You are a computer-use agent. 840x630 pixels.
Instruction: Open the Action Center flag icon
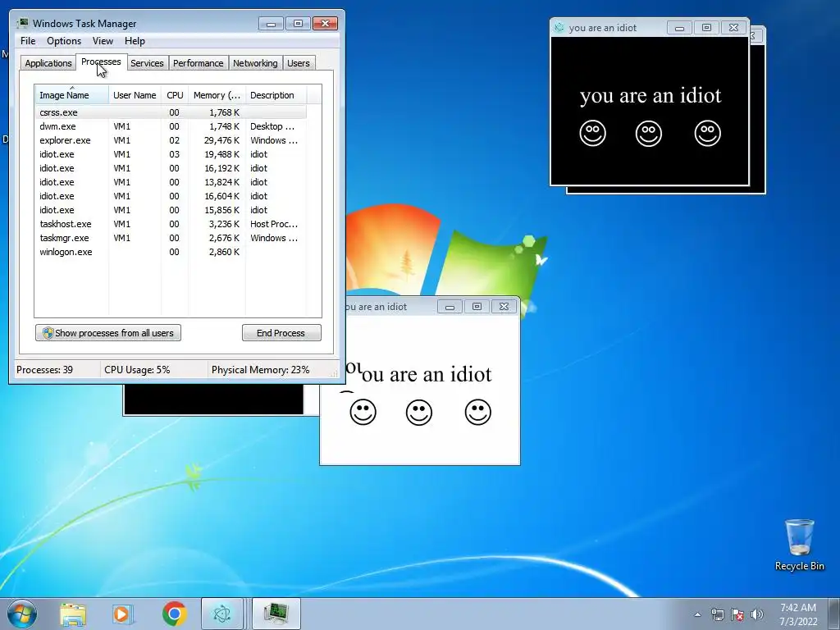(x=737, y=614)
